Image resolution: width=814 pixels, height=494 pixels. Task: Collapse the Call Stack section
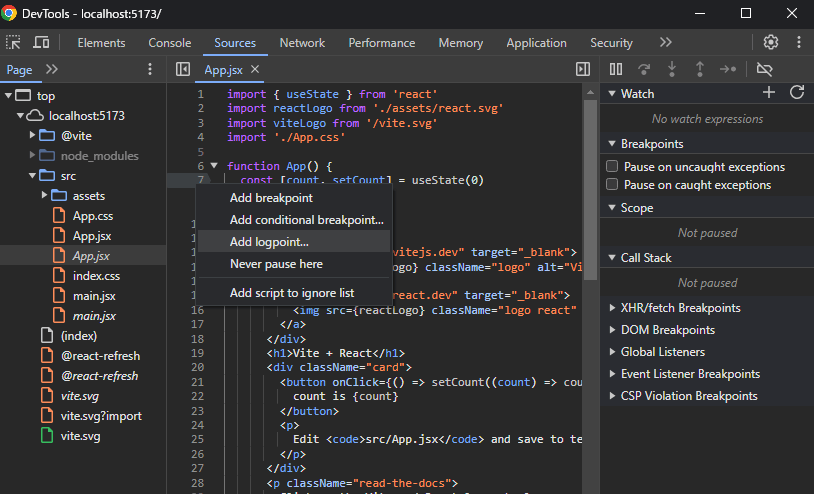point(612,257)
